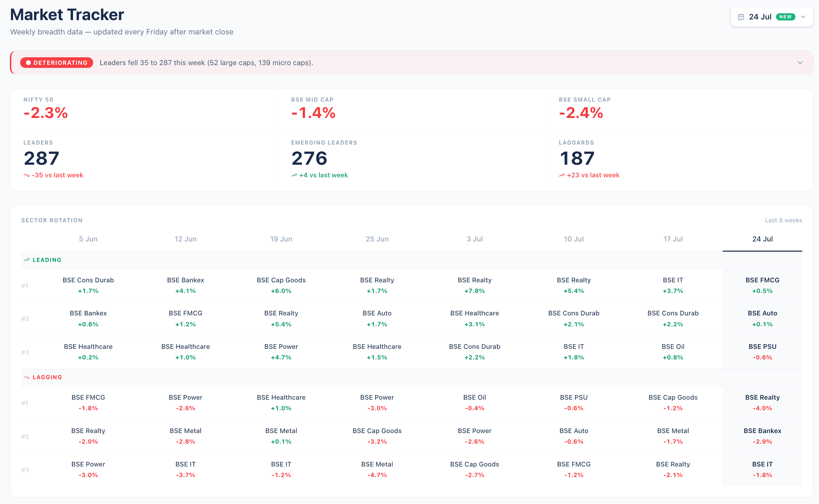Click the BSE Mid Cap value -1.4%

pos(313,113)
